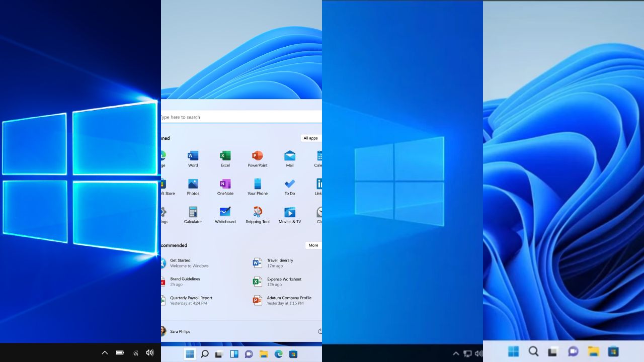Open the Travel Itinerary document
Viewport: 644px width, 362px height.
[273, 263]
